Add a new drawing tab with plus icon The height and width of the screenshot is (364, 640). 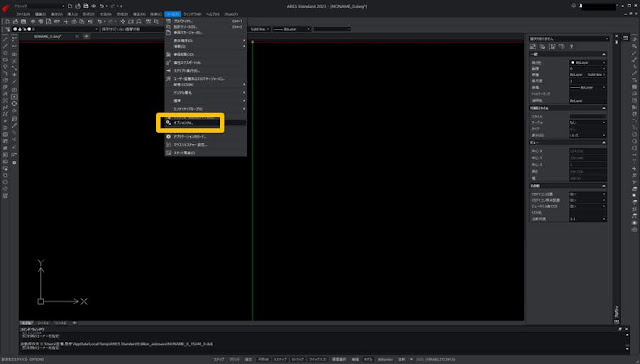coord(86,37)
